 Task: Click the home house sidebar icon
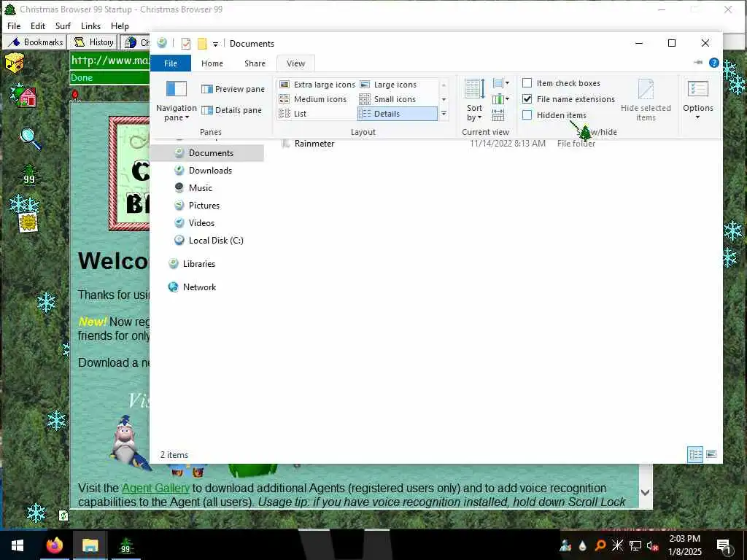[25, 95]
